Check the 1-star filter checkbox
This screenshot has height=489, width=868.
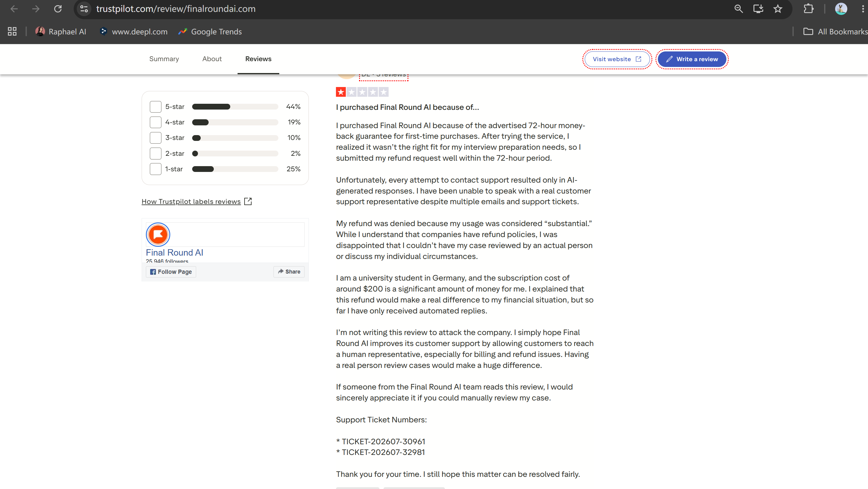(x=155, y=169)
